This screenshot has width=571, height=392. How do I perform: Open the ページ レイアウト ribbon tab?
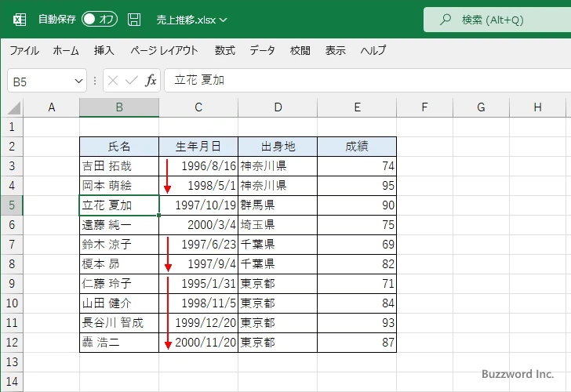pos(164,50)
